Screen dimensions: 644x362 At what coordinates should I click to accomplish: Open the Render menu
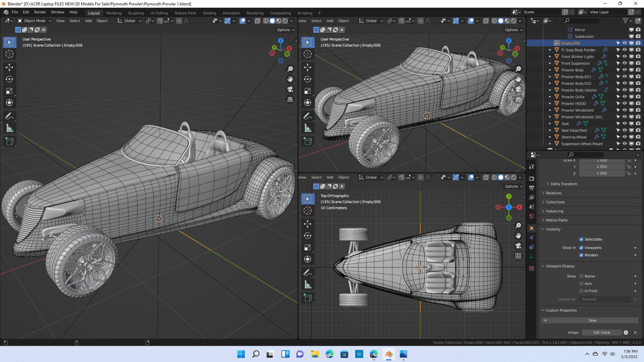(40, 12)
